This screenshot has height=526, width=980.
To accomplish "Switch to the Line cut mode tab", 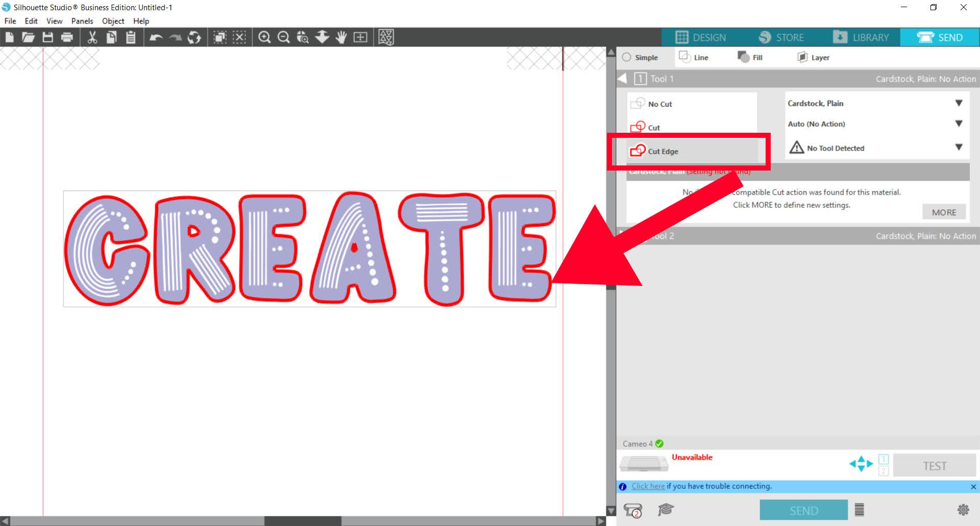I will (694, 57).
